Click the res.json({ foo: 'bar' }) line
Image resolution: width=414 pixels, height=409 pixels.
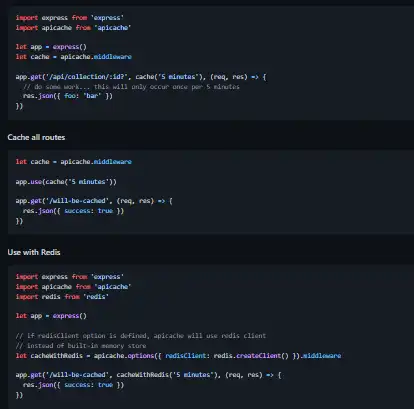click(x=68, y=96)
